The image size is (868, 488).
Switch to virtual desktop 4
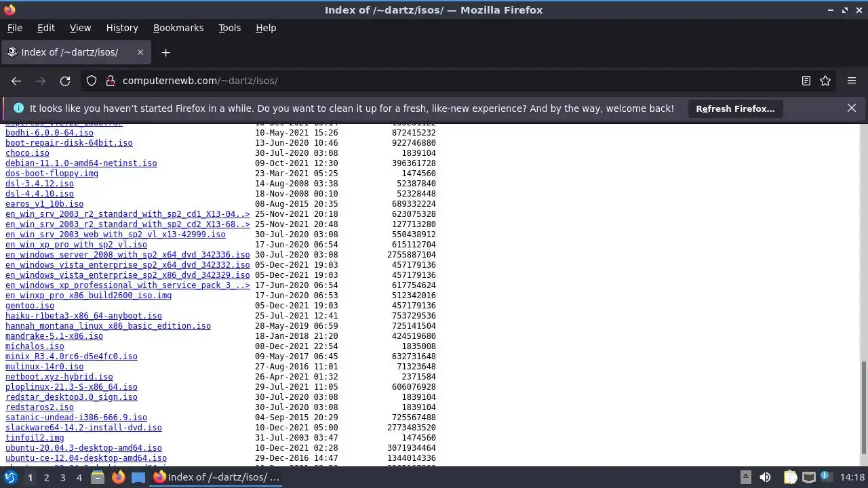click(79, 477)
